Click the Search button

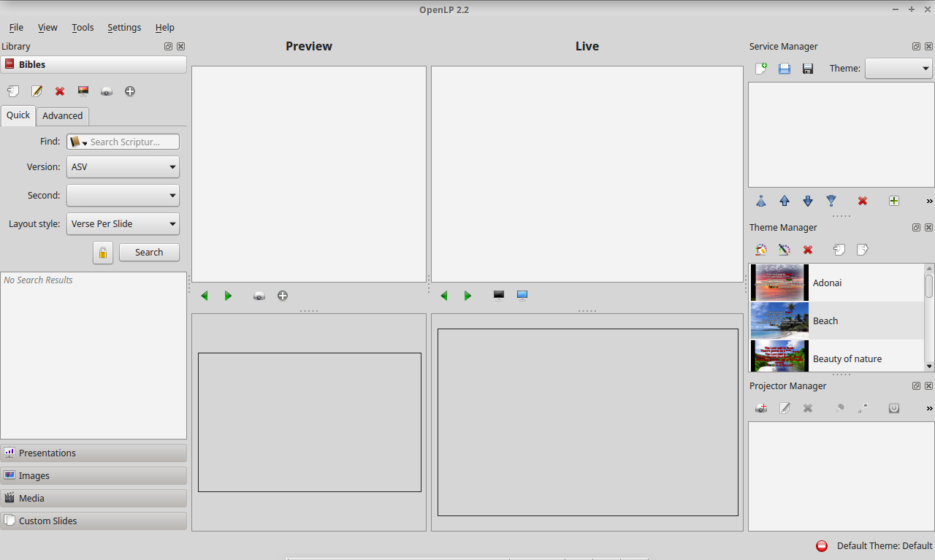[149, 253]
